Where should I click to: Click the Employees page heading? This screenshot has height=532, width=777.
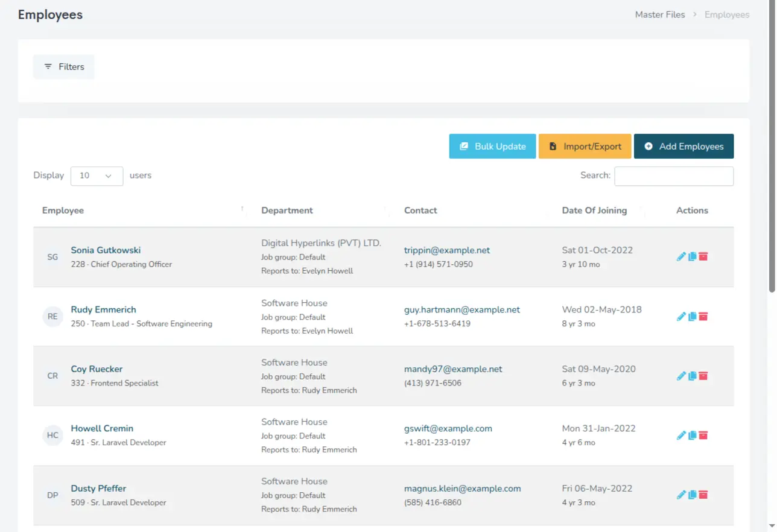51,15
